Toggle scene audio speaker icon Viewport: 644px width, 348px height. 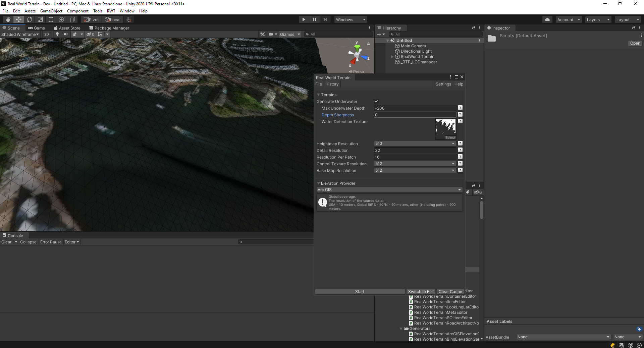pyautogui.click(x=66, y=34)
